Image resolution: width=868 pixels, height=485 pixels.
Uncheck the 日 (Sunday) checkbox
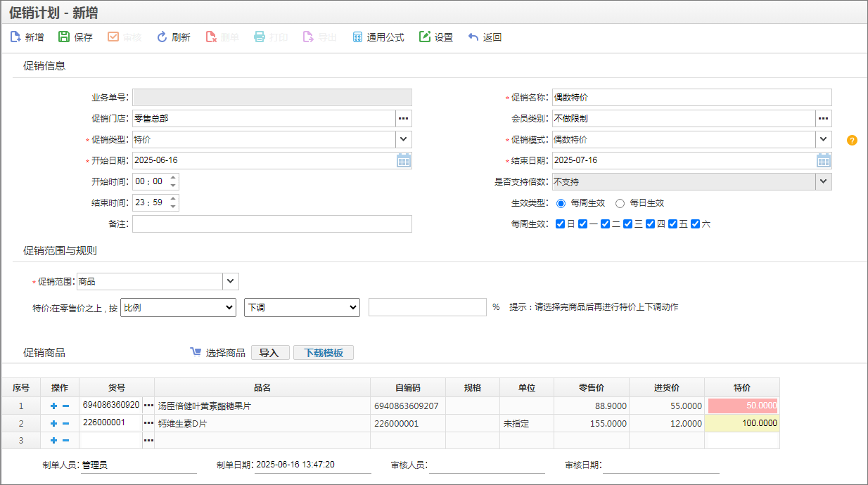[560, 224]
